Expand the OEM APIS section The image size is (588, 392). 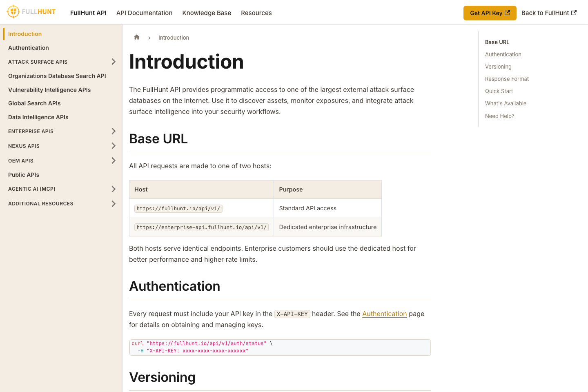click(x=114, y=160)
